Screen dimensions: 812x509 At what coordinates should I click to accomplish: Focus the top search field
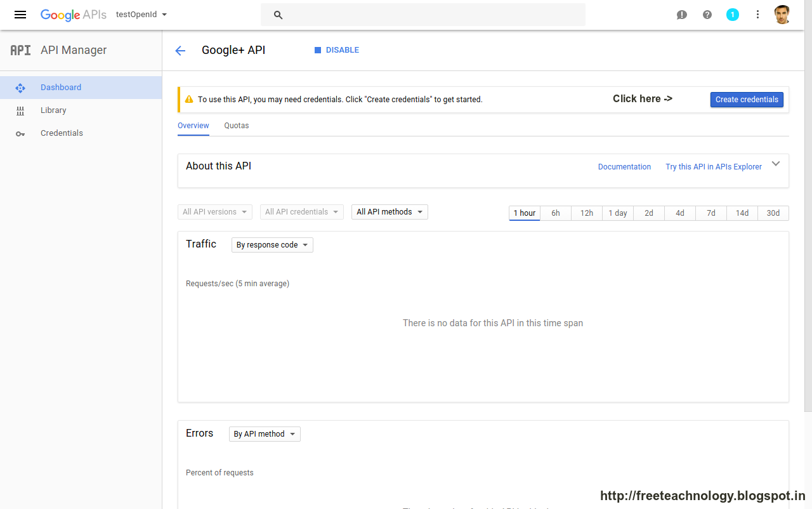[423, 15]
